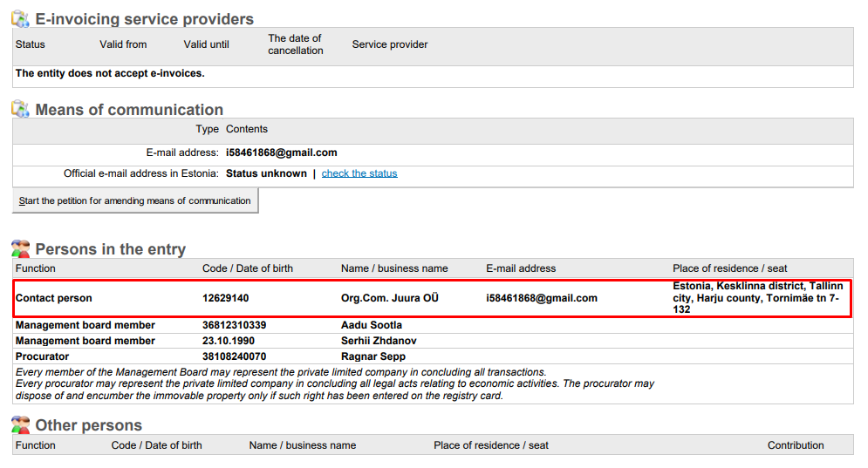
Task: Select the name Ragnar Sepp
Action: tap(373, 356)
